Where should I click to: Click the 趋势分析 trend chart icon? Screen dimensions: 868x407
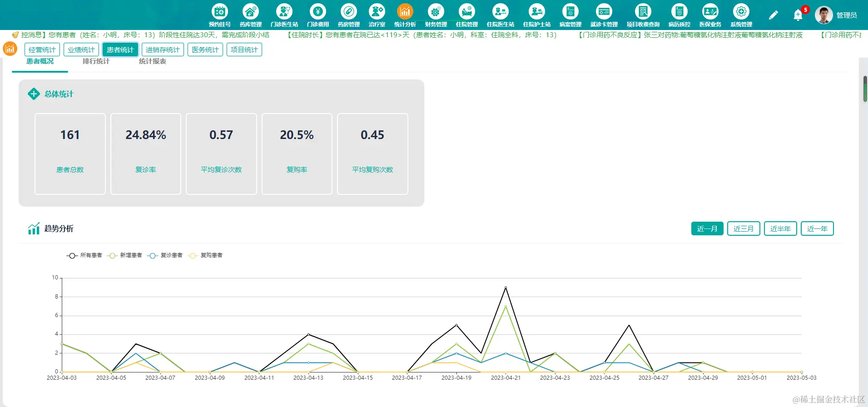click(x=34, y=228)
